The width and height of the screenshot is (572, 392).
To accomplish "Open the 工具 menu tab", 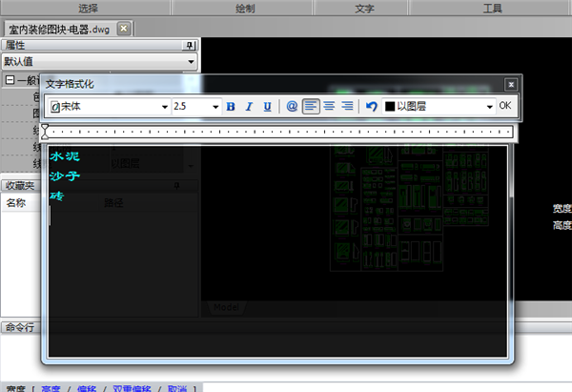I will pos(492,8).
